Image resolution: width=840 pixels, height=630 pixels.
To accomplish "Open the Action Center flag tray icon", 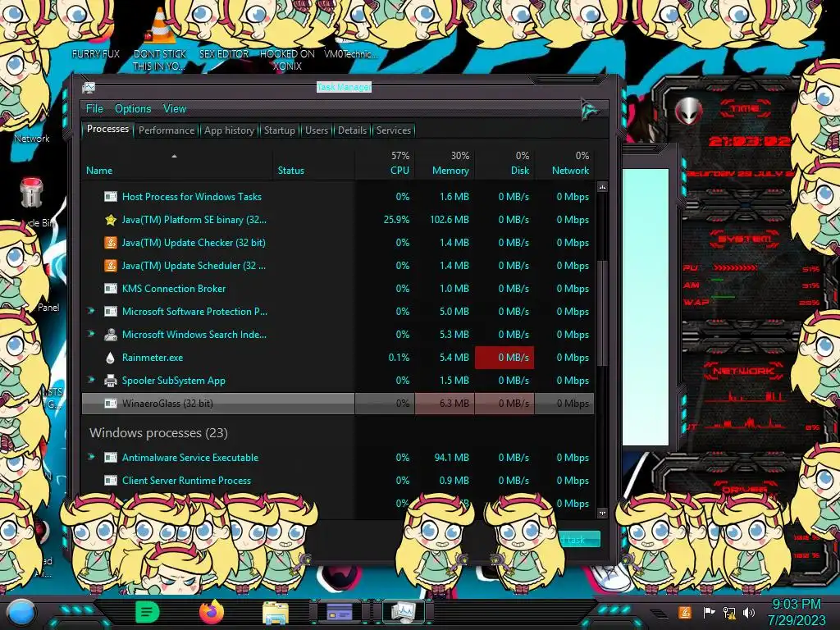I will (709, 612).
